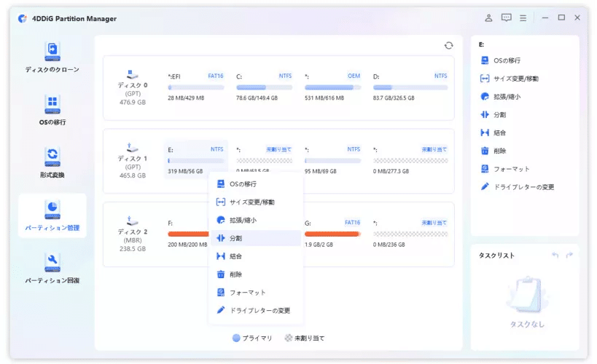
Task: Click the プライマリ legend swatch
Action: coord(236,338)
